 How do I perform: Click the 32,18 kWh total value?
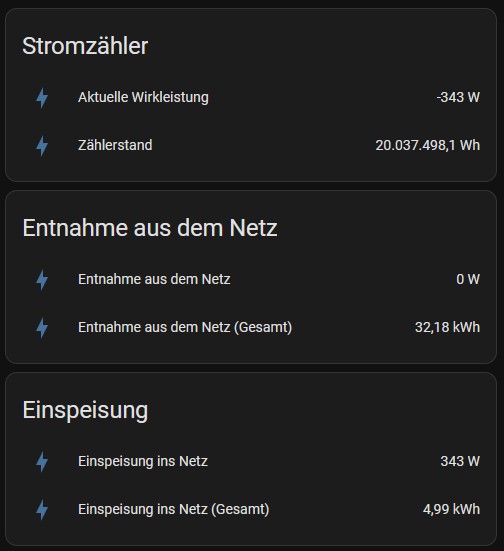pyautogui.click(x=447, y=327)
